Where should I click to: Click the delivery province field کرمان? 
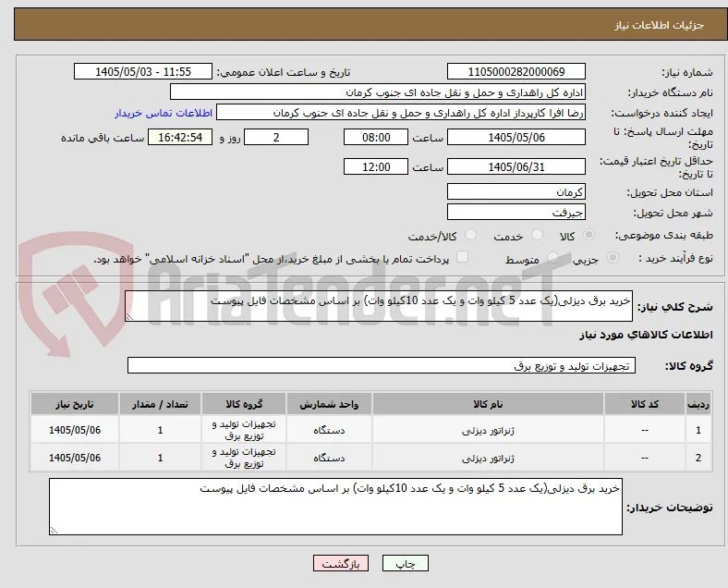pyautogui.click(x=516, y=191)
